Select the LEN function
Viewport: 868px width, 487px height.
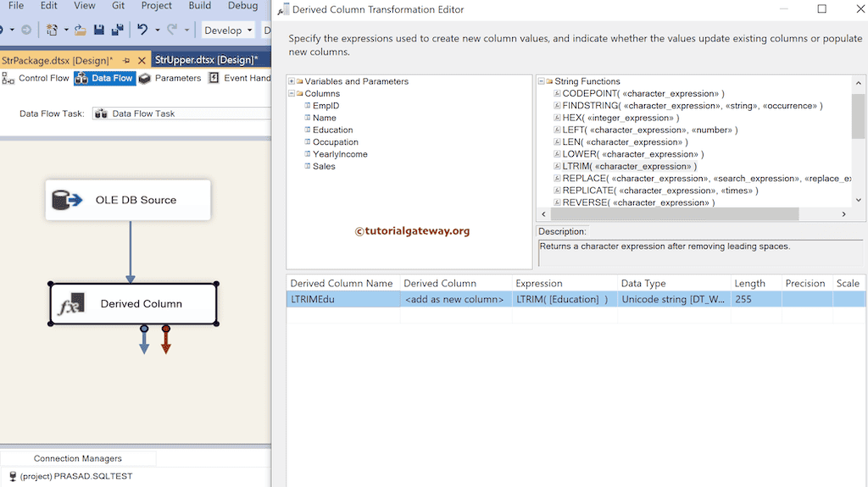pyautogui.click(x=625, y=142)
